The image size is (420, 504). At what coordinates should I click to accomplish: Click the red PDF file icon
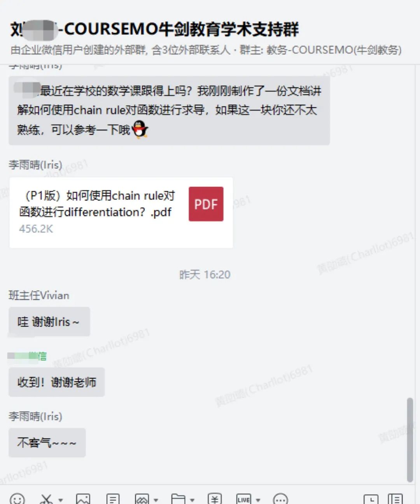(206, 204)
